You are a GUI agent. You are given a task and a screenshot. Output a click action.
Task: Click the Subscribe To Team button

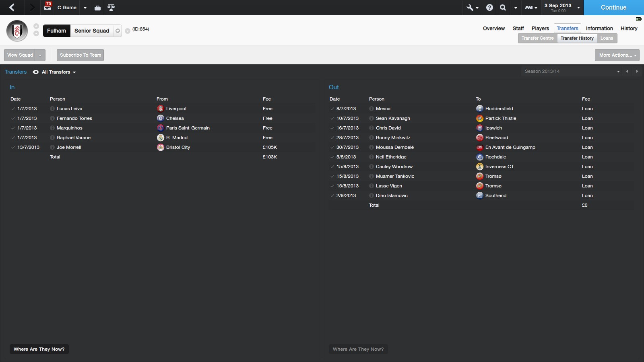coord(80,55)
